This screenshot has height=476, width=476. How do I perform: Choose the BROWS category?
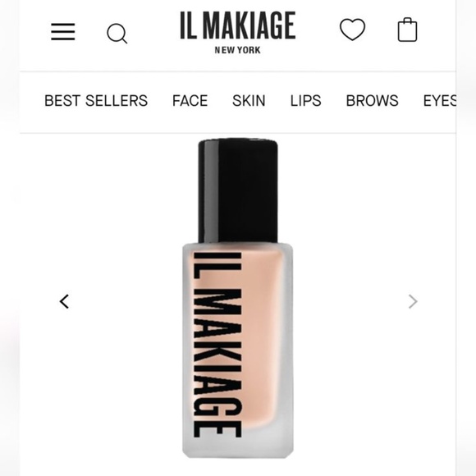(372, 100)
